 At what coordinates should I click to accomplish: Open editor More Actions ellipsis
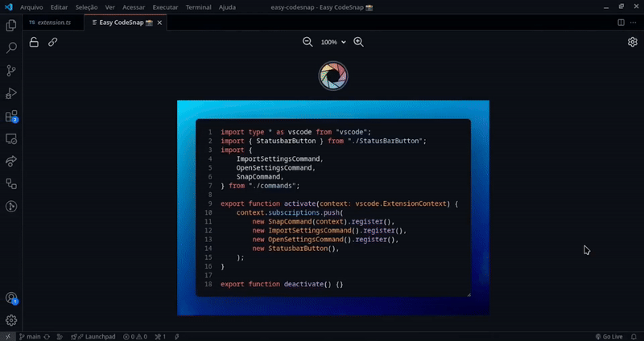pos(633,23)
